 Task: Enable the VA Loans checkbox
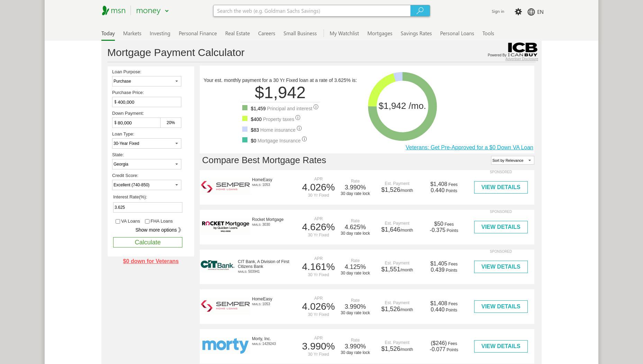pyautogui.click(x=118, y=222)
